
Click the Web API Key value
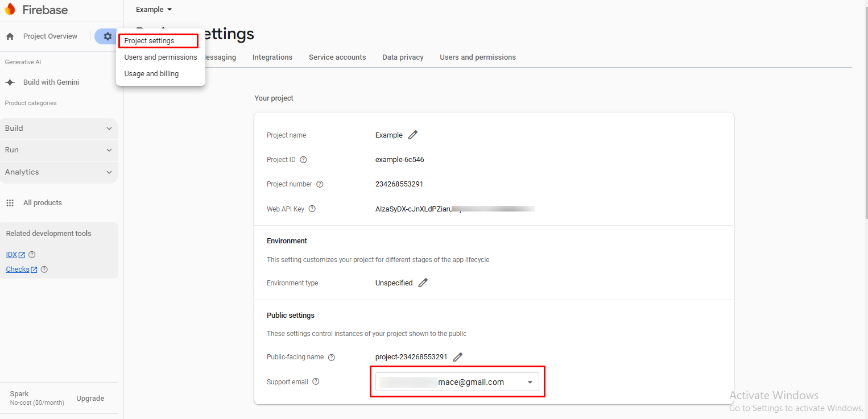click(x=454, y=209)
